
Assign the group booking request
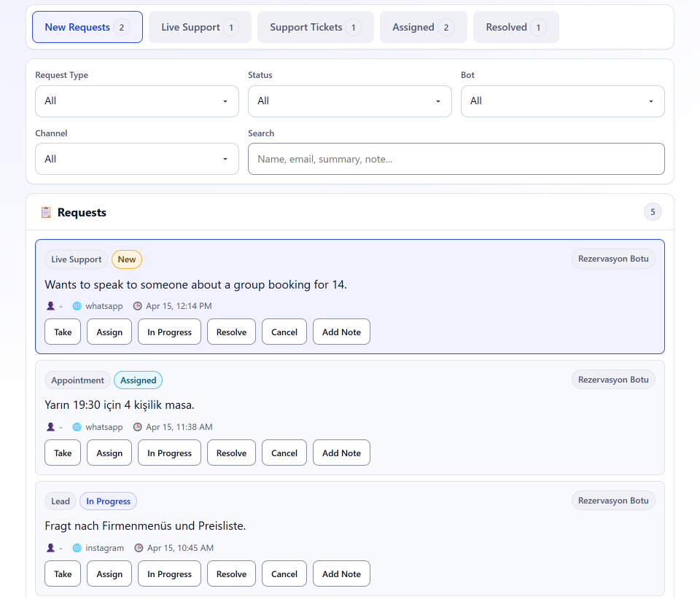pos(109,332)
